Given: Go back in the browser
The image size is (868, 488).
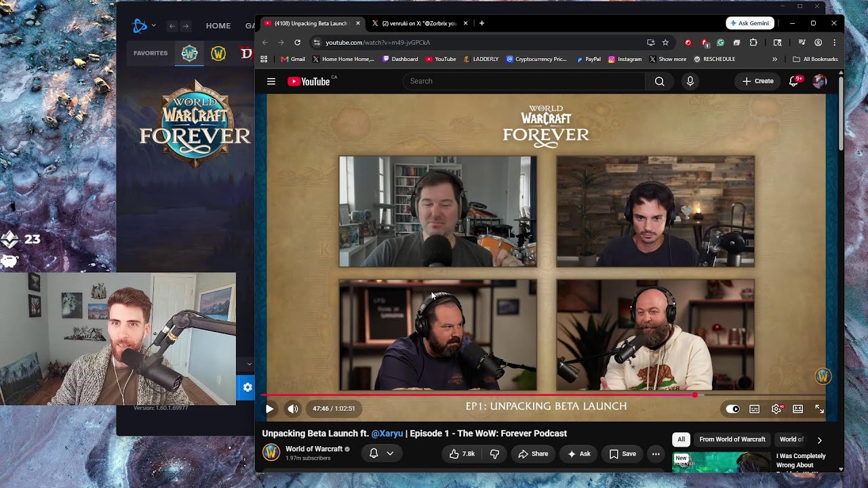Looking at the screenshot, I should 265,42.
